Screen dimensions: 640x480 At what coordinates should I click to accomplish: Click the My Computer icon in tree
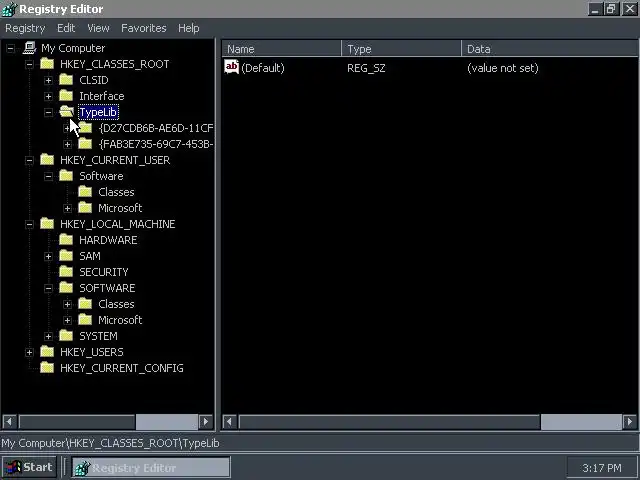tap(29, 48)
